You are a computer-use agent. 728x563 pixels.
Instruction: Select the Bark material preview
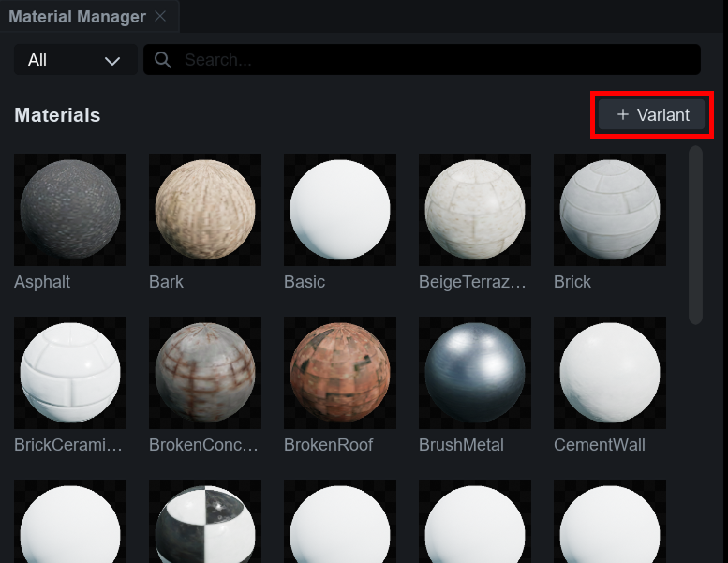tap(205, 209)
